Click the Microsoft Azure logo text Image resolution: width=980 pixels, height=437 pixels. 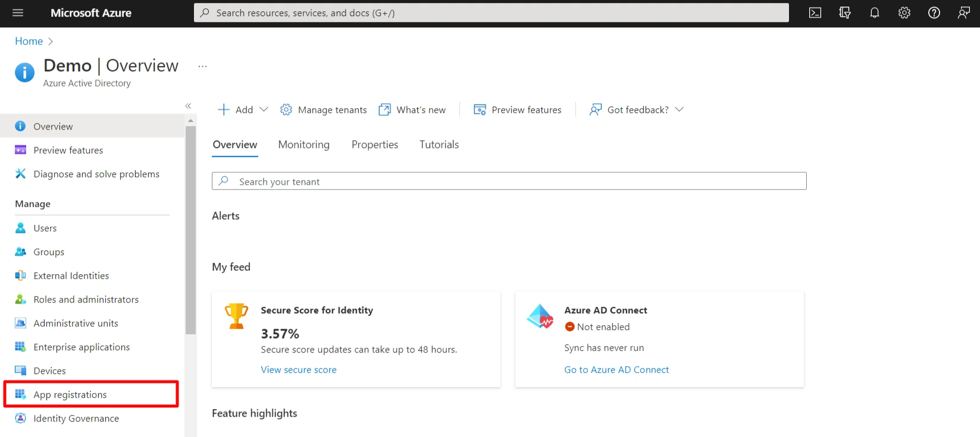[x=91, y=12]
